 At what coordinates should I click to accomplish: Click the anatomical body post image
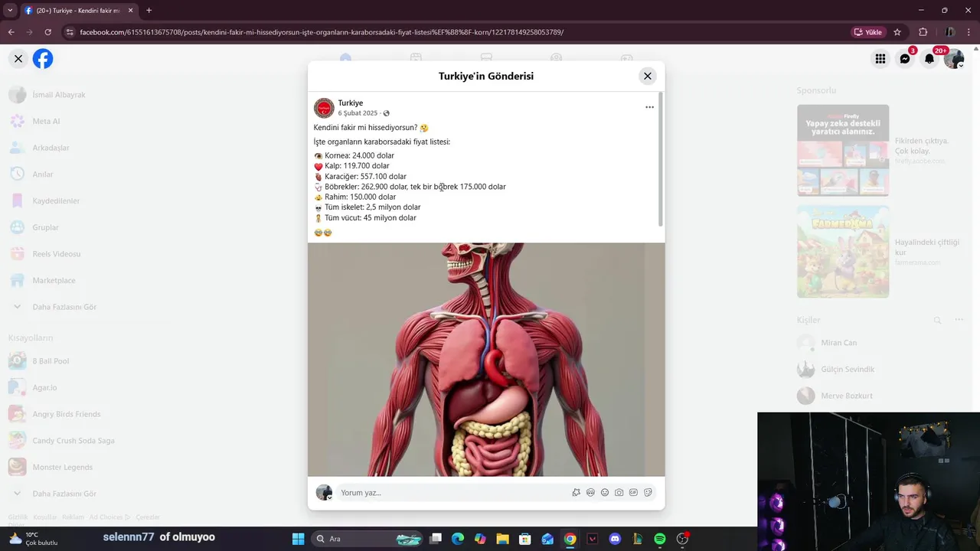pyautogui.click(x=486, y=360)
